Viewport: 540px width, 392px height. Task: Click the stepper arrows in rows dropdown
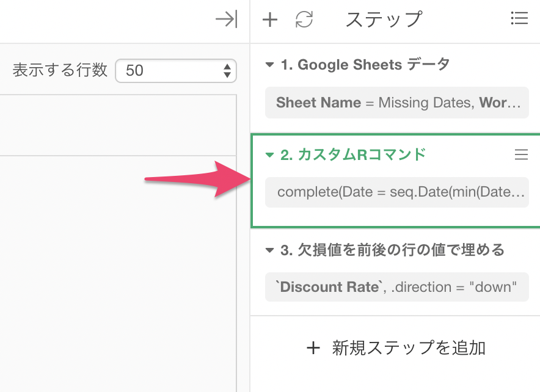pyautogui.click(x=227, y=71)
